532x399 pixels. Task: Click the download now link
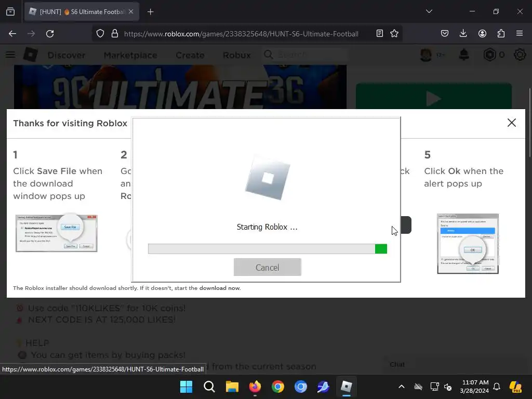[x=220, y=288]
